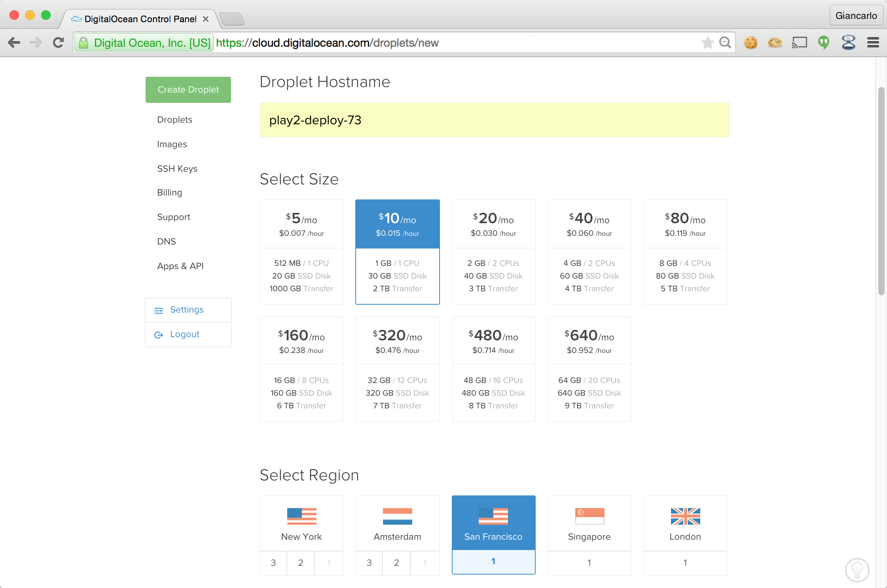This screenshot has height=588, width=887.
Task: Click the lightbulb help icon
Action: point(857,570)
